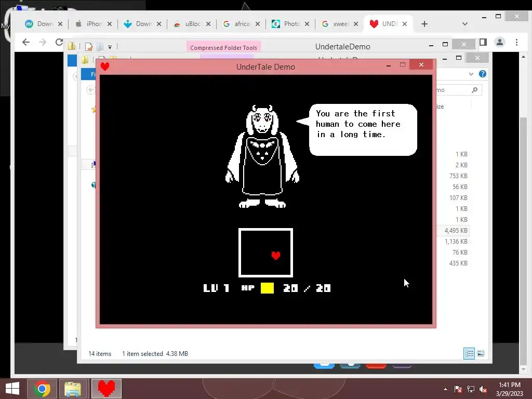Click the UndertaleDemo explorer folder icon
This screenshot has width=532, height=399.
72,46
